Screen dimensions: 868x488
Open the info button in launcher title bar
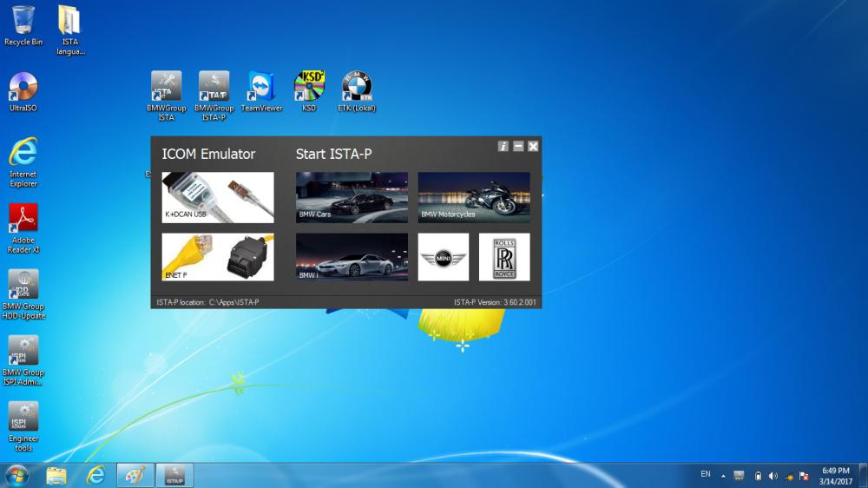tap(503, 146)
